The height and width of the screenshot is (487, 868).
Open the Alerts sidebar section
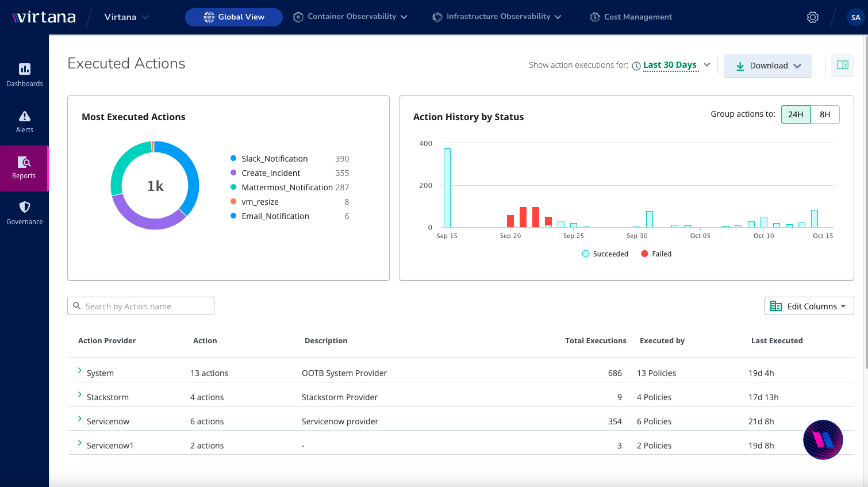(x=25, y=122)
